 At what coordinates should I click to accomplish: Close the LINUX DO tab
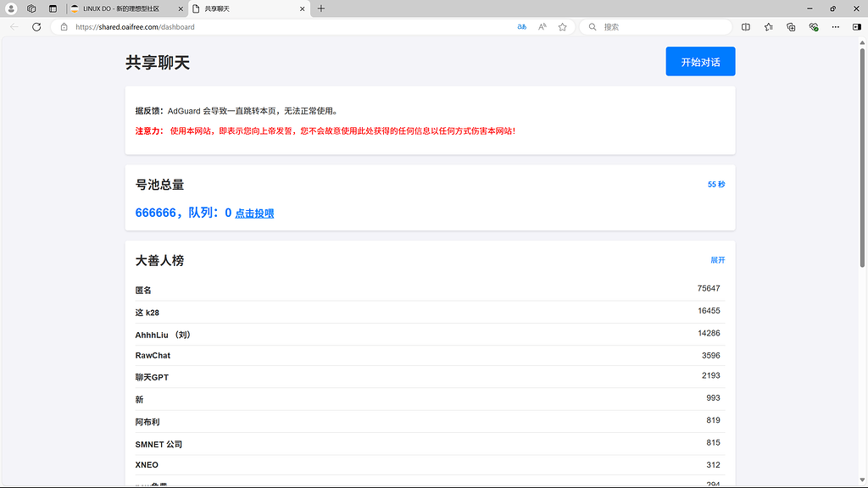181,8
